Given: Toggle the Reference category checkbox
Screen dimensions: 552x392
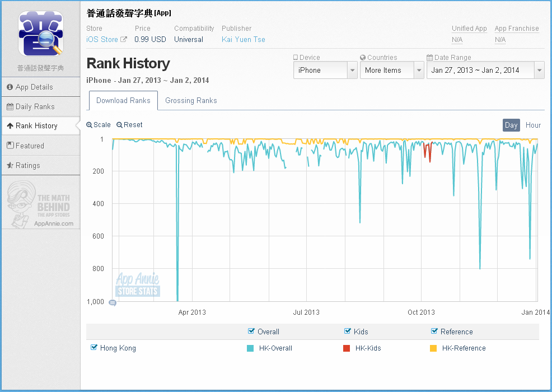Looking at the screenshot, I should click(x=434, y=332).
